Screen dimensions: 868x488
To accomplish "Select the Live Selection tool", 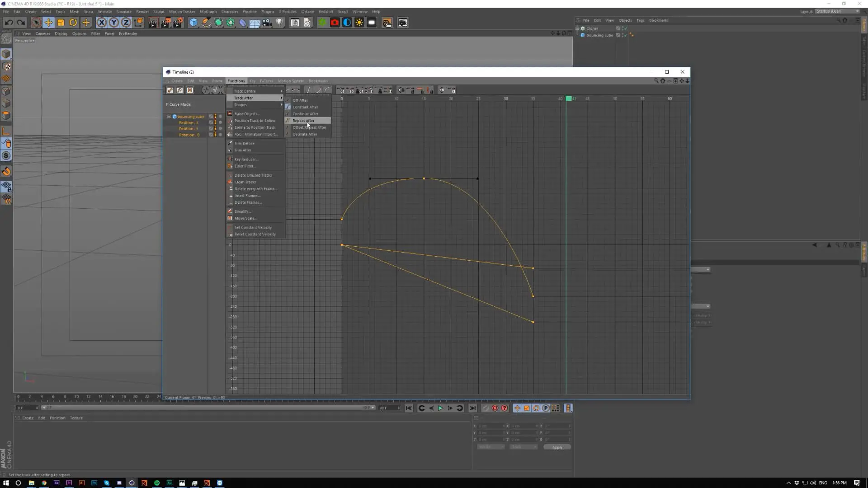I will click(x=36, y=23).
